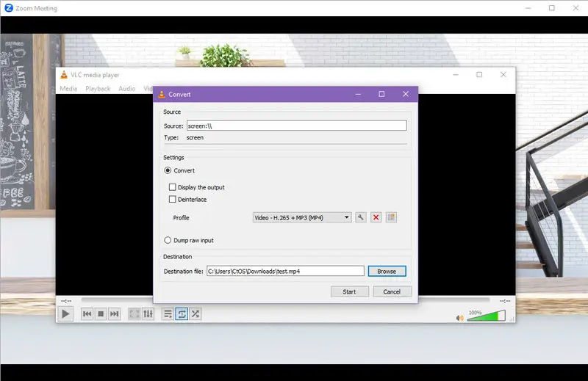The width and height of the screenshot is (588, 381).
Task: Show the VLC playlist icon
Action: pyautogui.click(x=168, y=313)
